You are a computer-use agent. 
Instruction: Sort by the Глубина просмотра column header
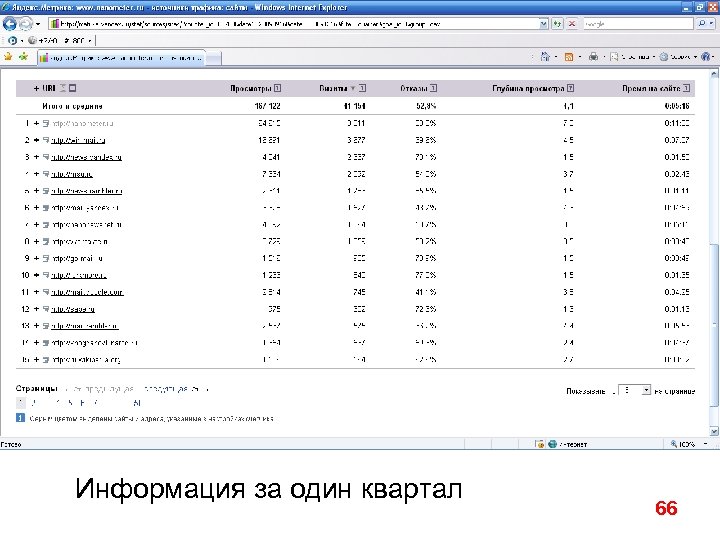click(x=528, y=88)
